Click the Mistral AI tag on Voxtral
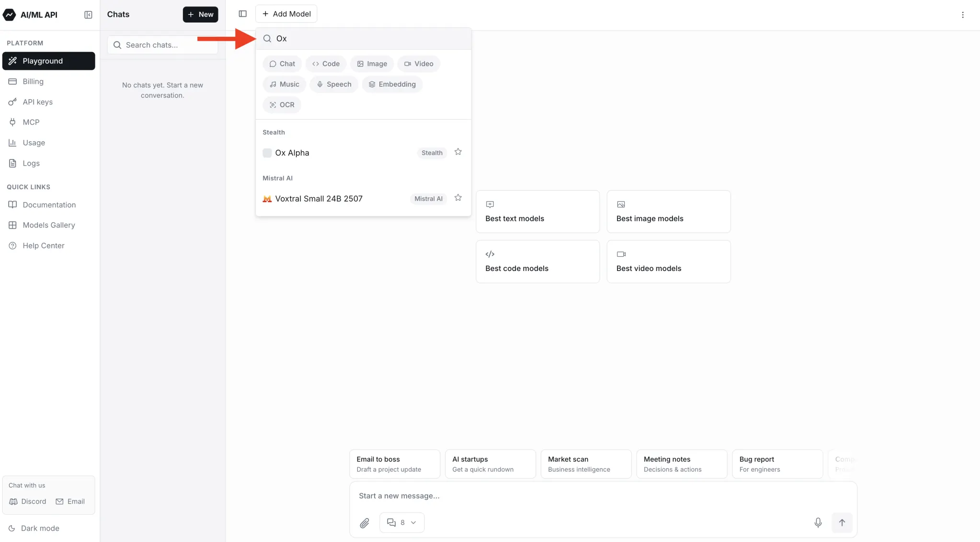Viewport: 980px width, 542px height. pos(428,199)
